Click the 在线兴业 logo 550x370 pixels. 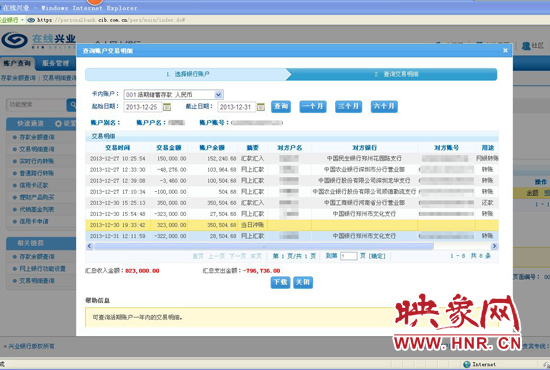coord(38,41)
